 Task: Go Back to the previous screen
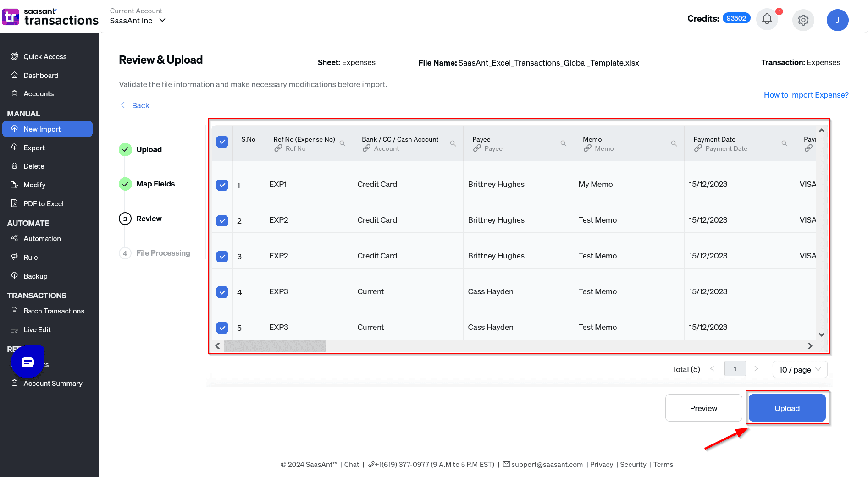[x=135, y=105]
